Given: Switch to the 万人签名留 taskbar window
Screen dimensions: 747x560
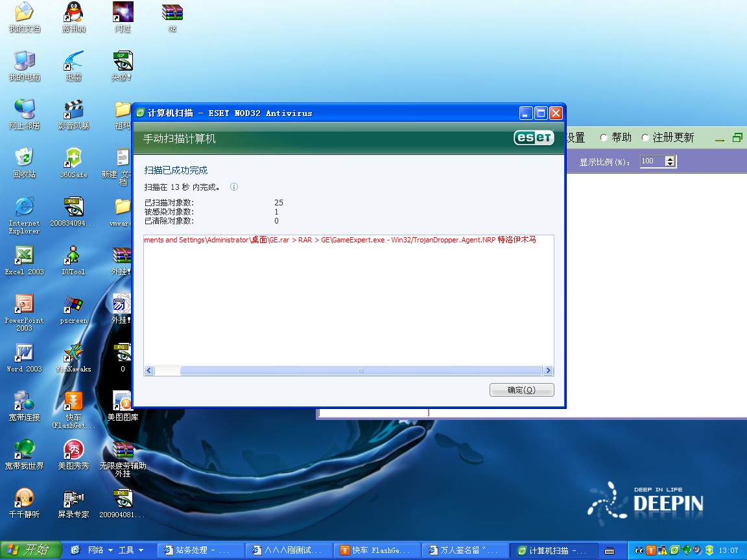Looking at the screenshot, I should click(466, 550).
